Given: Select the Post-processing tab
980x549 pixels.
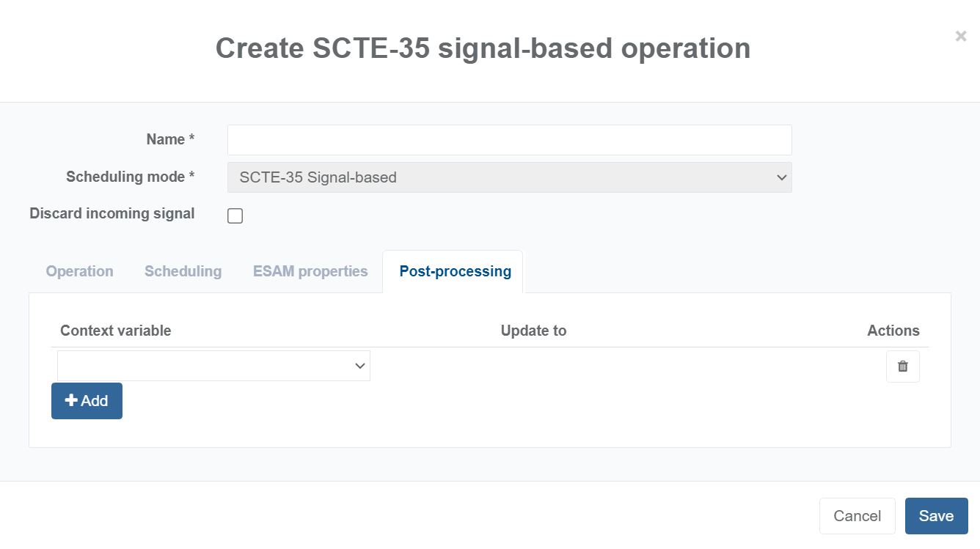Looking at the screenshot, I should (x=455, y=271).
